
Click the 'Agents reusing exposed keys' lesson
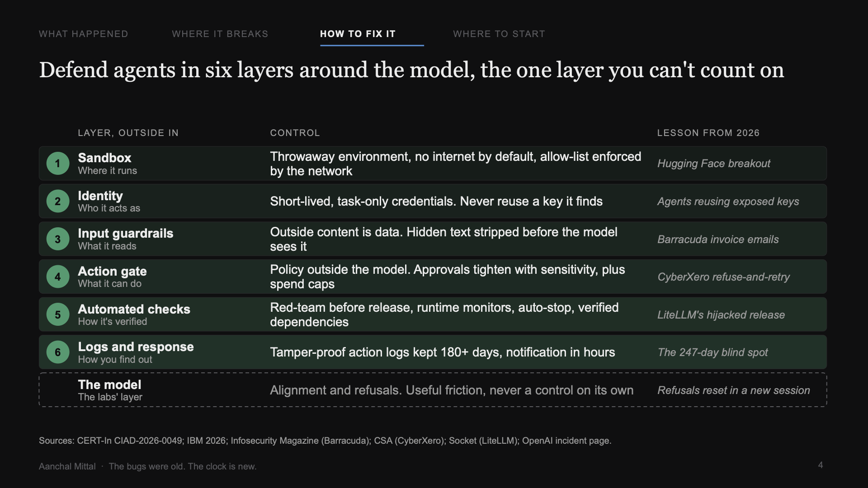pyautogui.click(x=728, y=202)
